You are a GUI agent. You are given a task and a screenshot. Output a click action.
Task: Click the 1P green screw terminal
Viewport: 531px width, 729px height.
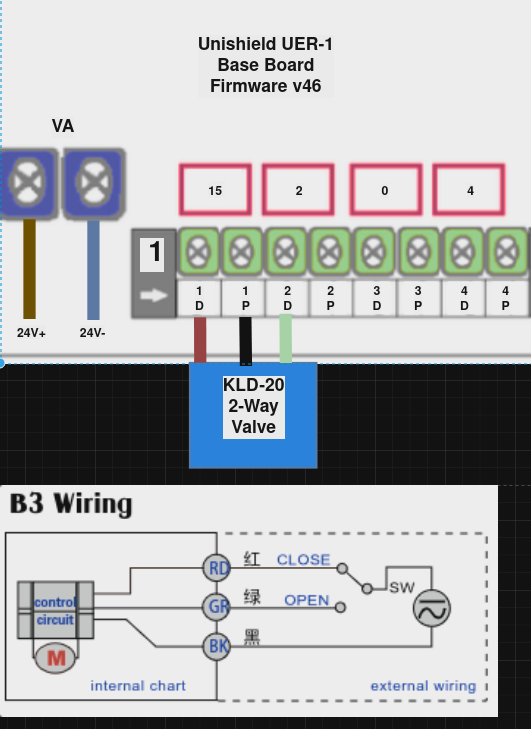[242, 252]
